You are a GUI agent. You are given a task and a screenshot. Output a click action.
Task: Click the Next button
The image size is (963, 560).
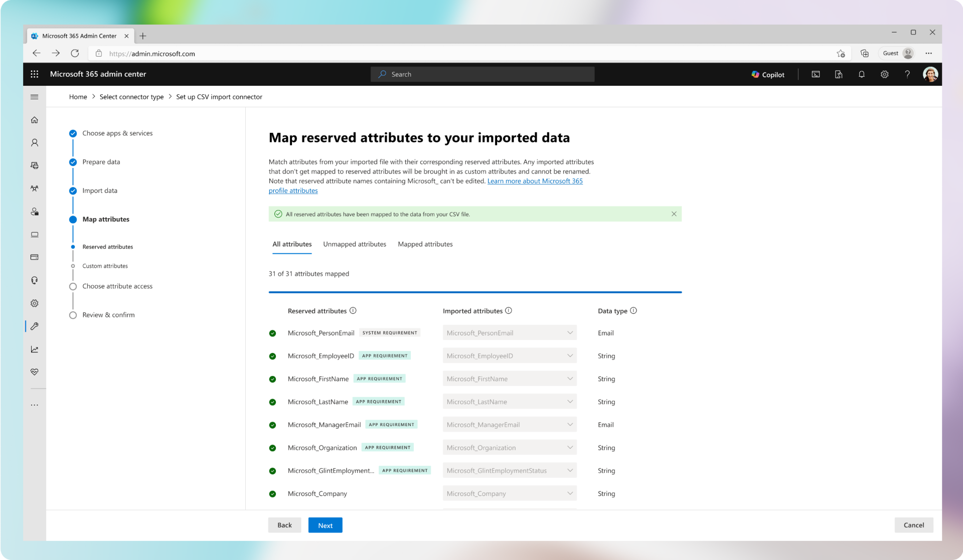[x=325, y=525]
